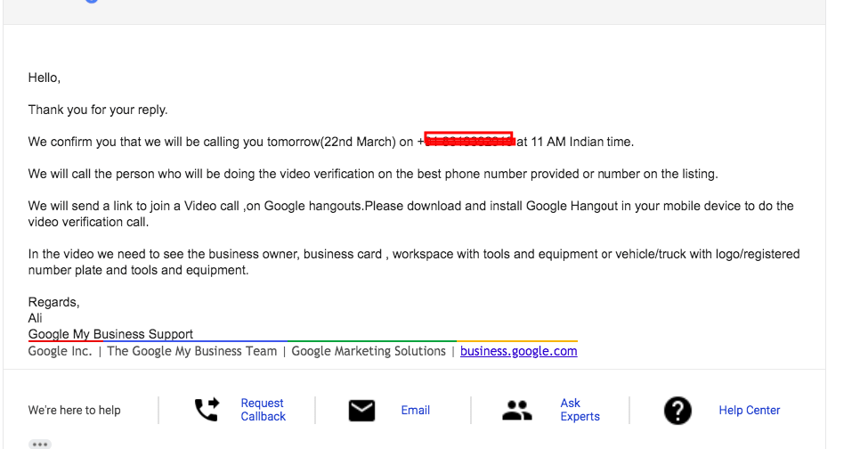Click the "Google Marketing Solutions" footer text

pos(369,351)
